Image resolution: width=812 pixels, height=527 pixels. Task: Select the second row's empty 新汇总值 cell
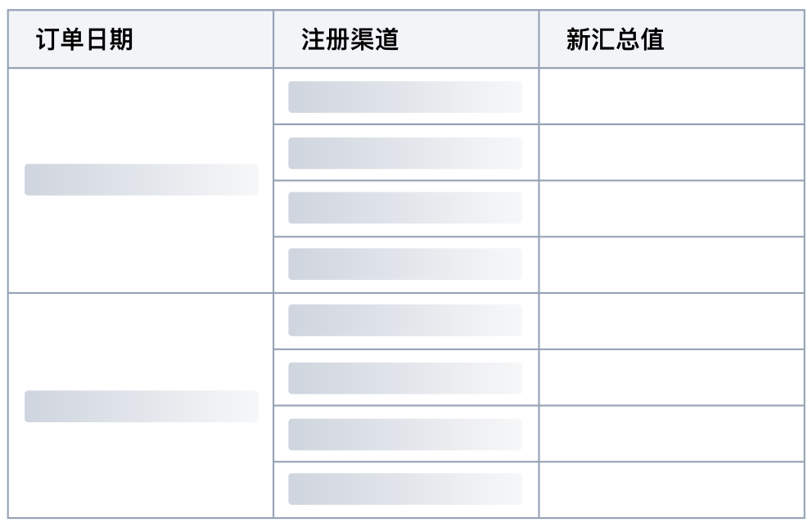(671, 153)
